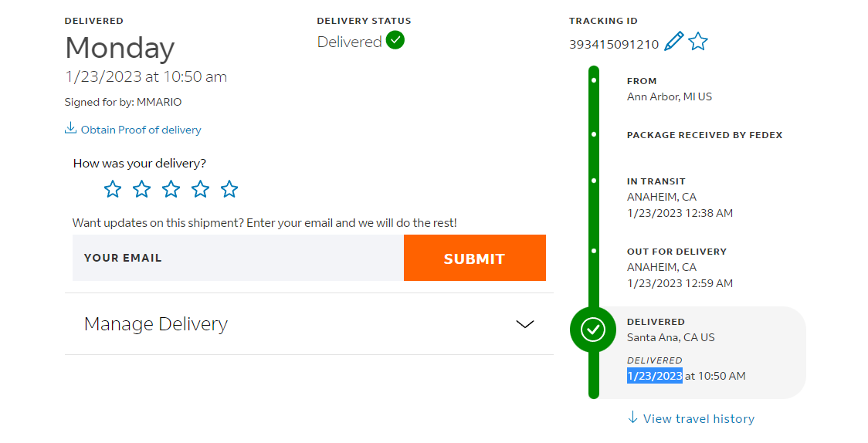
Task: Click the pencil edit icon beside tracking ID
Action: (673, 42)
